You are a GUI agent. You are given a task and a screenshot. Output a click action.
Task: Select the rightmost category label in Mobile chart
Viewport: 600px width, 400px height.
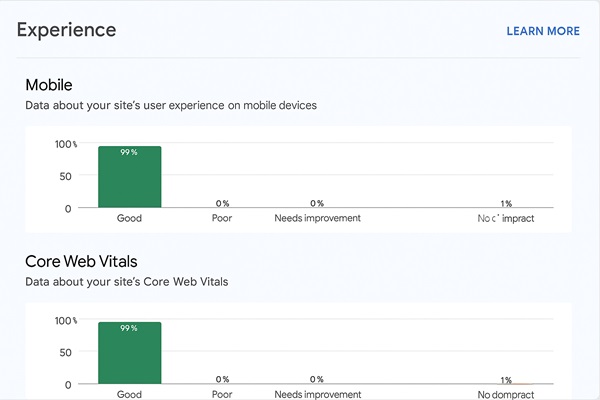click(x=506, y=218)
